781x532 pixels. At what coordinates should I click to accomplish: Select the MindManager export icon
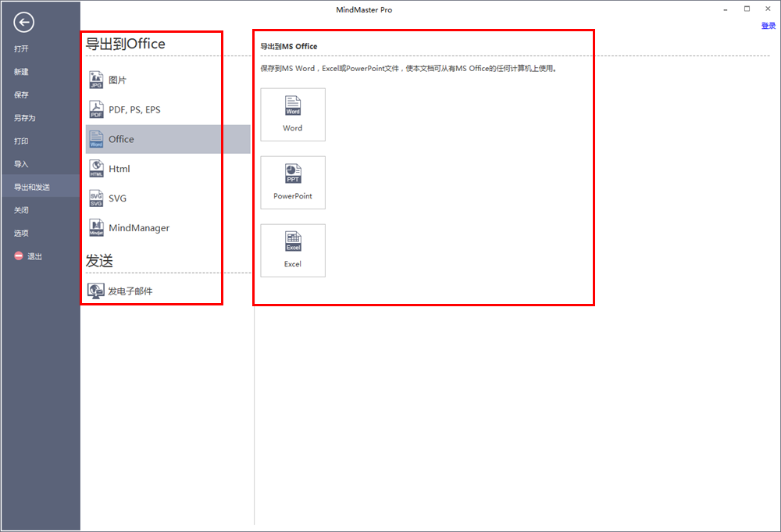[96, 228]
